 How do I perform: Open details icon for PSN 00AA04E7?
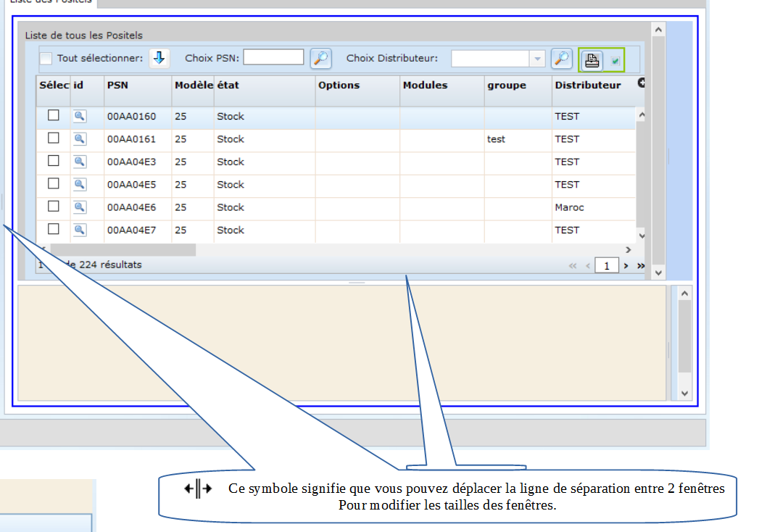80,230
